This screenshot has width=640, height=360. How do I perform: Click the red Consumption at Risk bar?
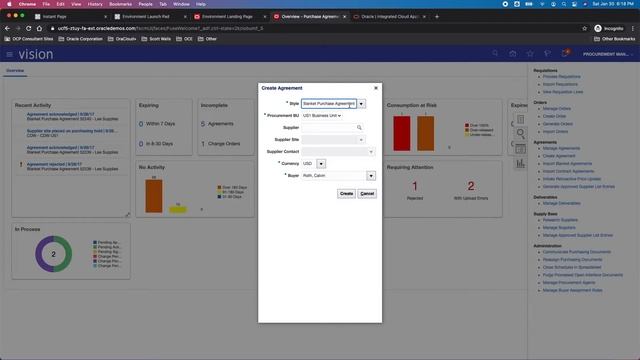click(402, 133)
